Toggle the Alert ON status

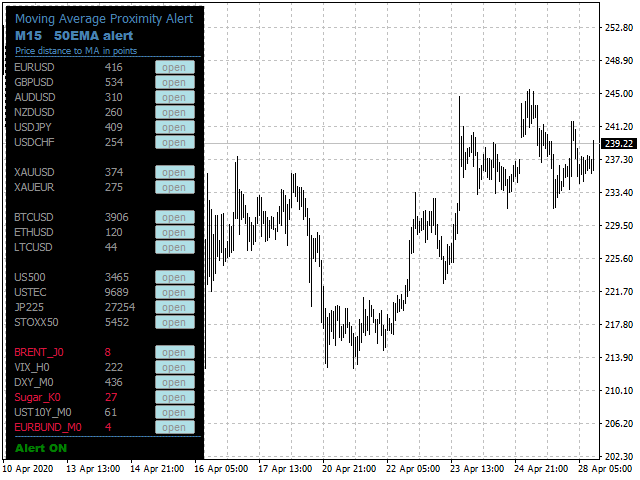[41, 448]
